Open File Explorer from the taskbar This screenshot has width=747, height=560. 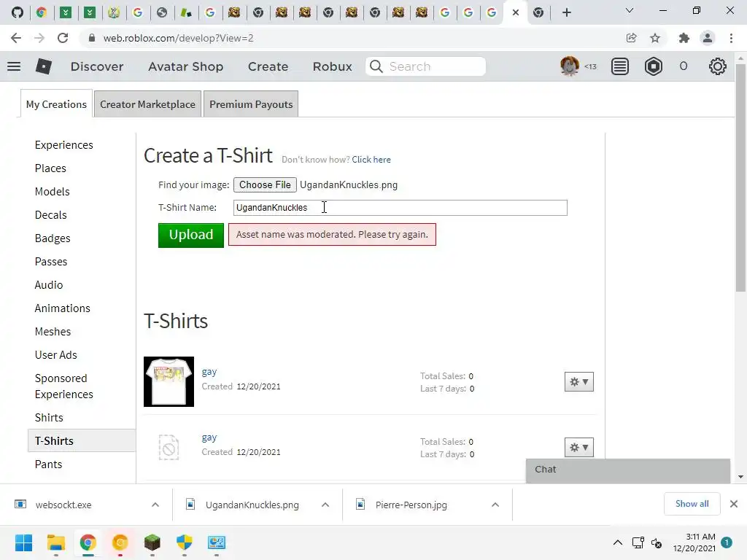55,542
